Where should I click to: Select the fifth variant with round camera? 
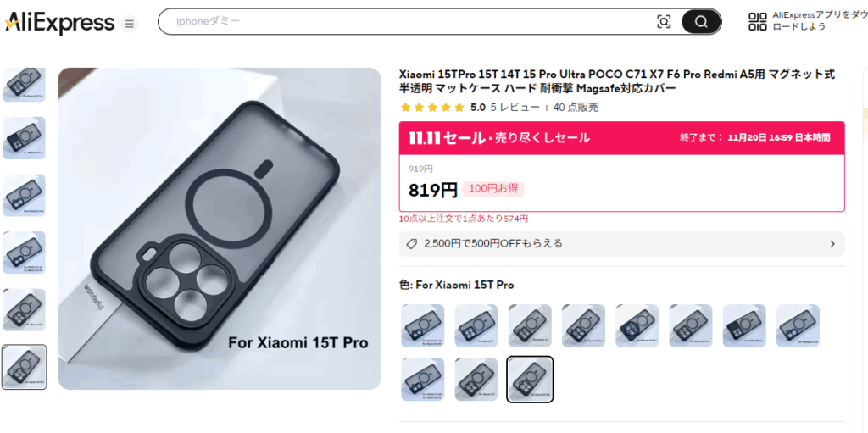click(x=637, y=325)
